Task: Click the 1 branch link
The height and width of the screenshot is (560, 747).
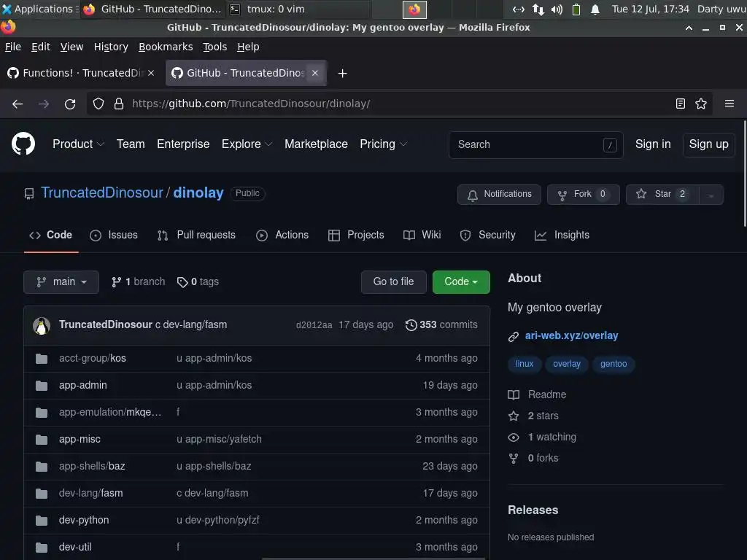Action: click(x=138, y=282)
